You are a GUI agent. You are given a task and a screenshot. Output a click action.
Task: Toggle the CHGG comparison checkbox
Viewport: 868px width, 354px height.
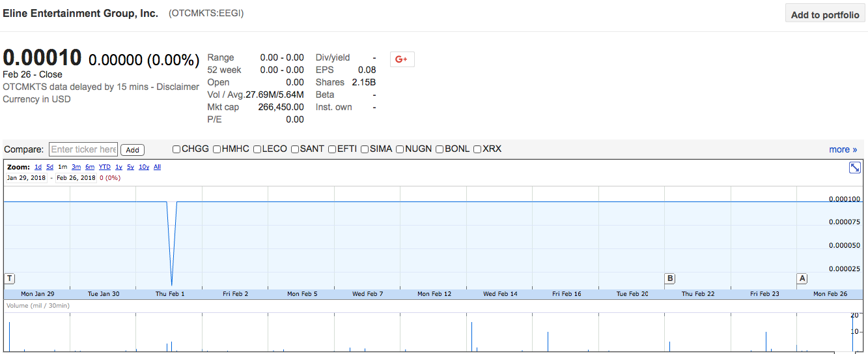(x=176, y=149)
